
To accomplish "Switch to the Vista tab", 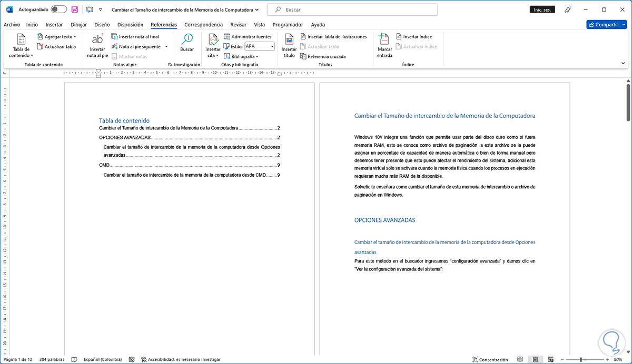I will [x=259, y=24].
